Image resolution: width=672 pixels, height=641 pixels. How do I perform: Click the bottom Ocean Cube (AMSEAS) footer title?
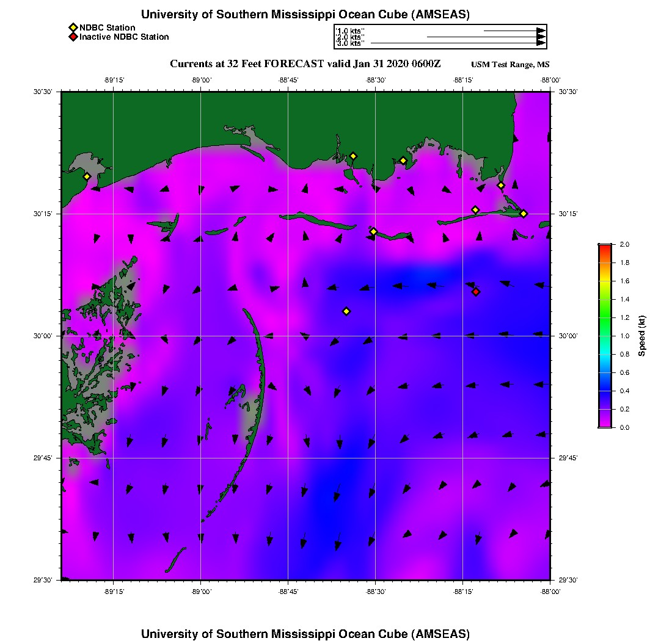pyautogui.click(x=305, y=634)
